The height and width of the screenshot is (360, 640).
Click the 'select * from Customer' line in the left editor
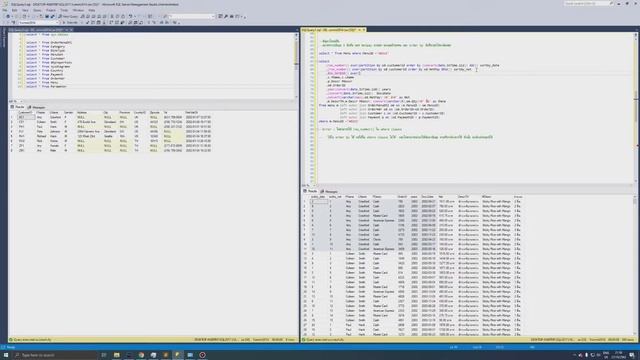pyautogui.click(x=45, y=58)
